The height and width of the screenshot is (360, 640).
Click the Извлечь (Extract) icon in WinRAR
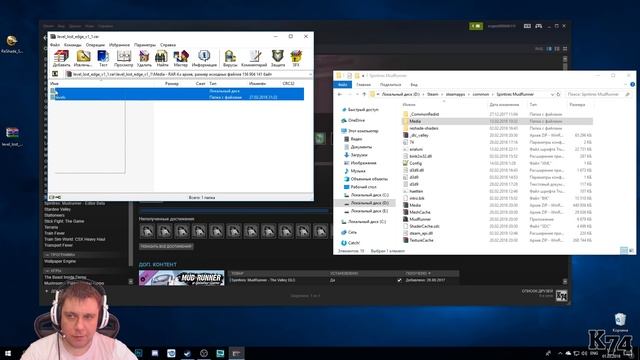[83, 58]
